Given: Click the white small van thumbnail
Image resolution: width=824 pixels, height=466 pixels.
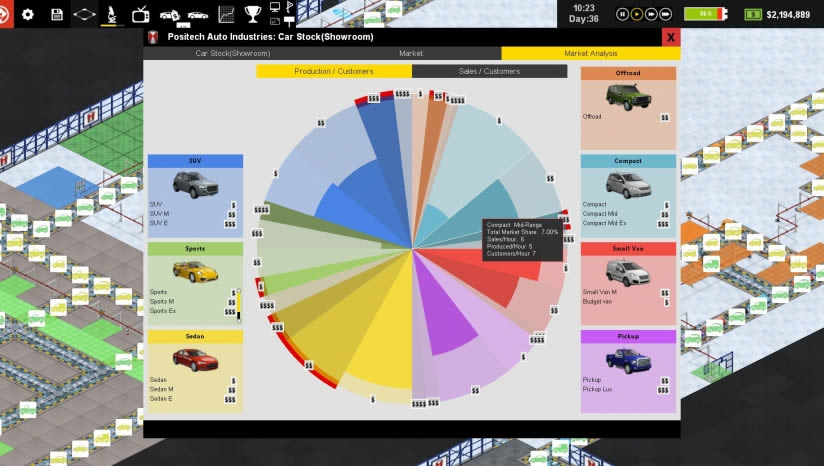Looking at the screenshot, I should 628,273.
